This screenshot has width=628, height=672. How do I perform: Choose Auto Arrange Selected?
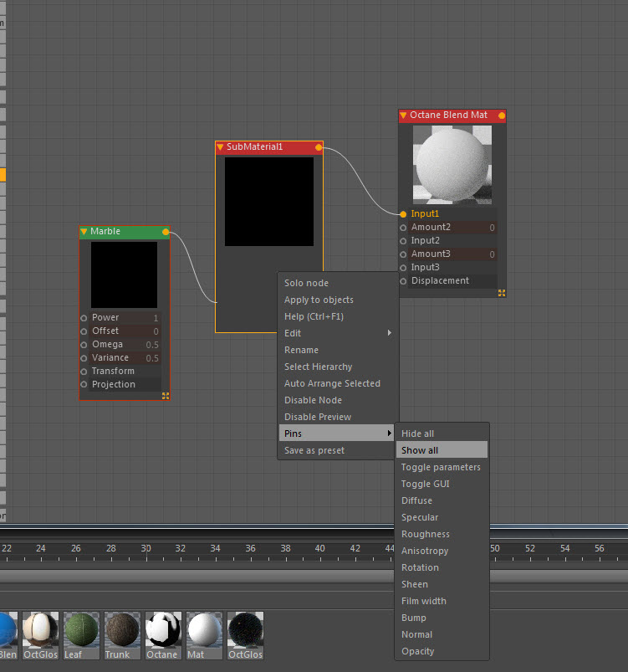coord(336,383)
